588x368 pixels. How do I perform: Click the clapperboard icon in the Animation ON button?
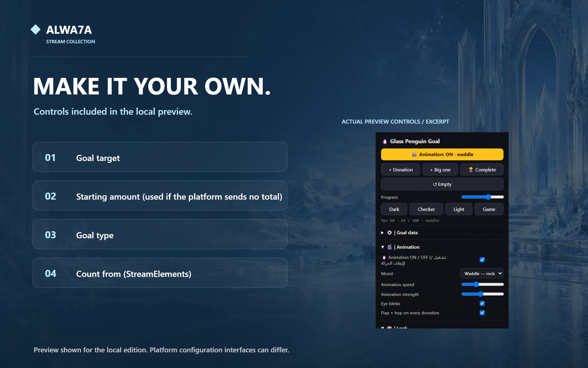pos(414,155)
